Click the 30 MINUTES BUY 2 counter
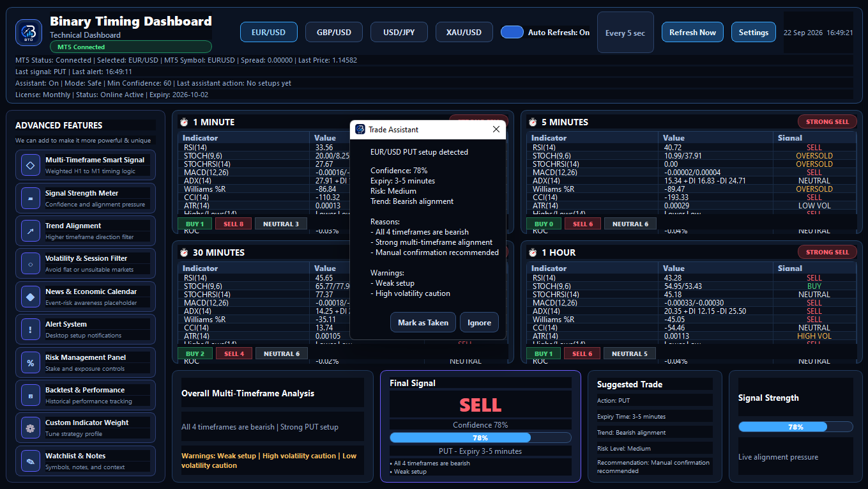 click(x=195, y=353)
